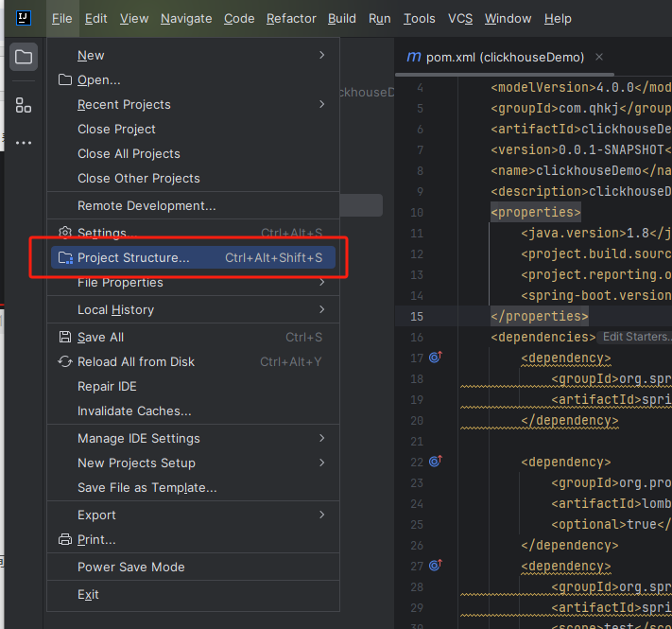Select Close Other Projects menu item
The height and width of the screenshot is (629, 672).
(193, 178)
